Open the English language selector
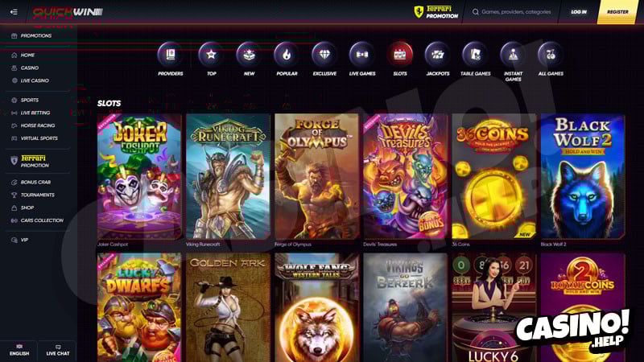Screen dimensions: 644x362 coord(19,350)
